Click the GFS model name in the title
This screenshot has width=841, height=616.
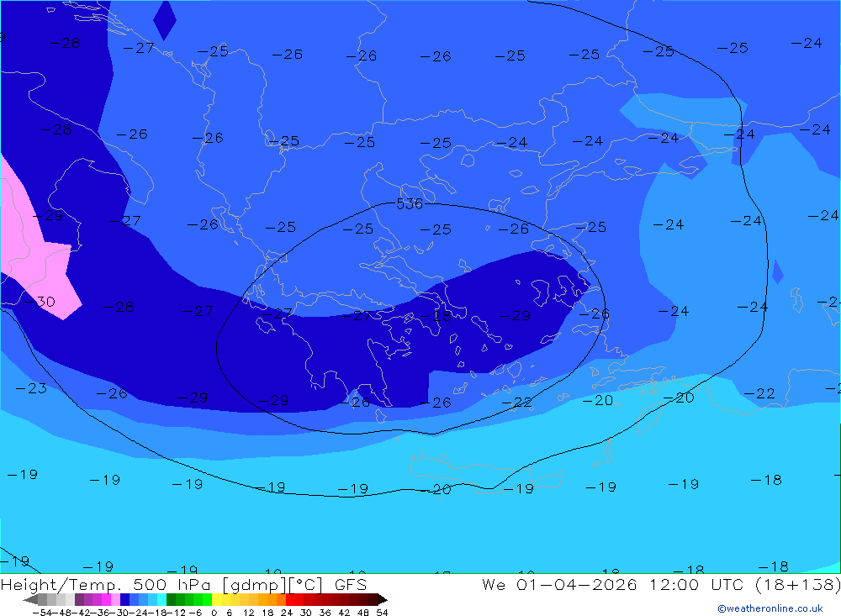pyautogui.click(x=350, y=584)
